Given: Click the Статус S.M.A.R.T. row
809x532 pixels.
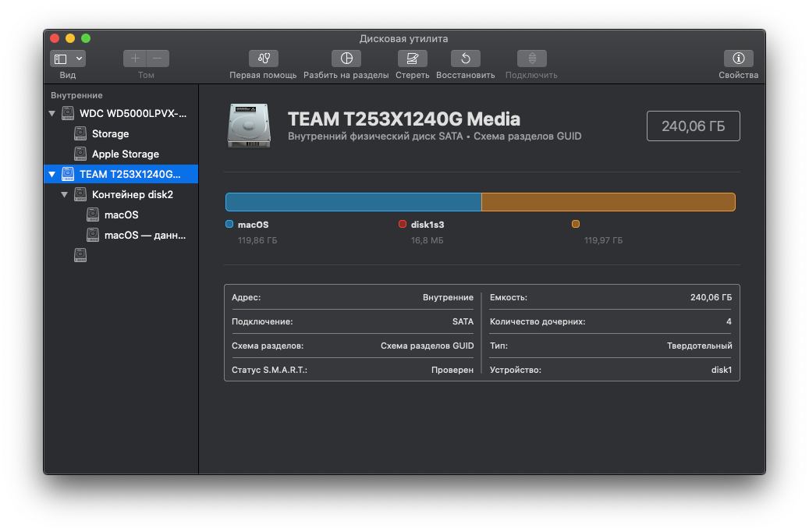Looking at the screenshot, I should click(353, 370).
